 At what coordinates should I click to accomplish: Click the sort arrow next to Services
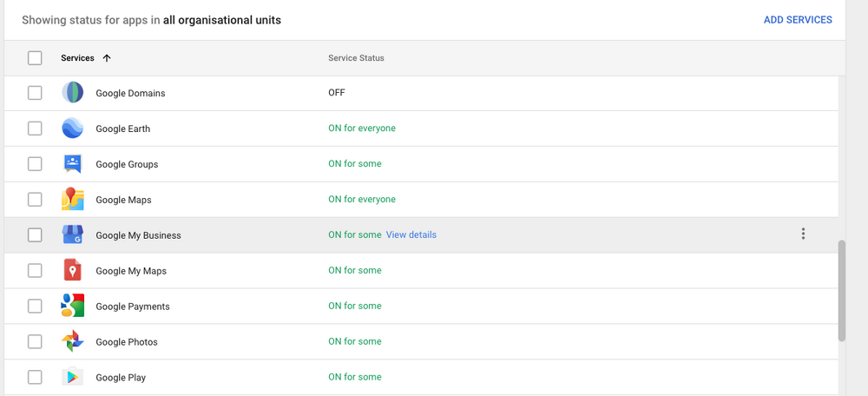click(107, 58)
